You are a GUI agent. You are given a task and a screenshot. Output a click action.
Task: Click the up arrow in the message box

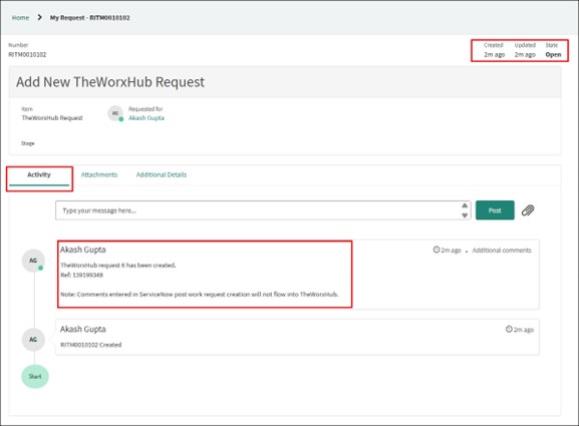pyautogui.click(x=465, y=206)
